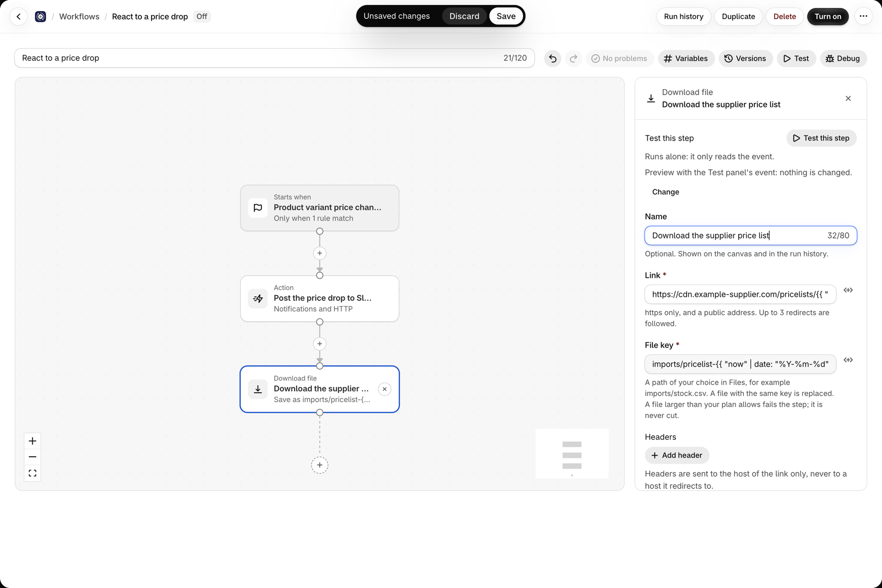This screenshot has height=588, width=882.
Task: Turn on the workflow
Action: (x=828, y=17)
